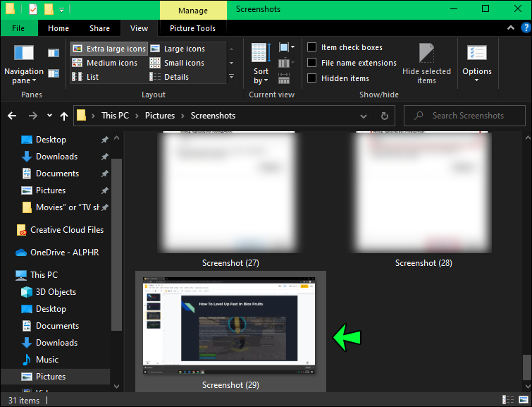Click Size all columns to fit icon

pos(284,78)
